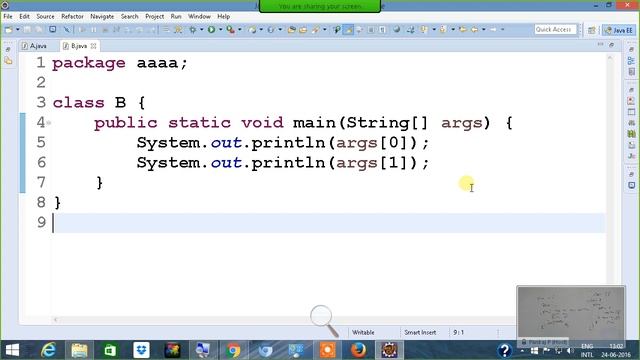Image resolution: width=640 pixels, height=360 pixels.
Task: Open the Navigate menu
Action: click(x=102, y=16)
